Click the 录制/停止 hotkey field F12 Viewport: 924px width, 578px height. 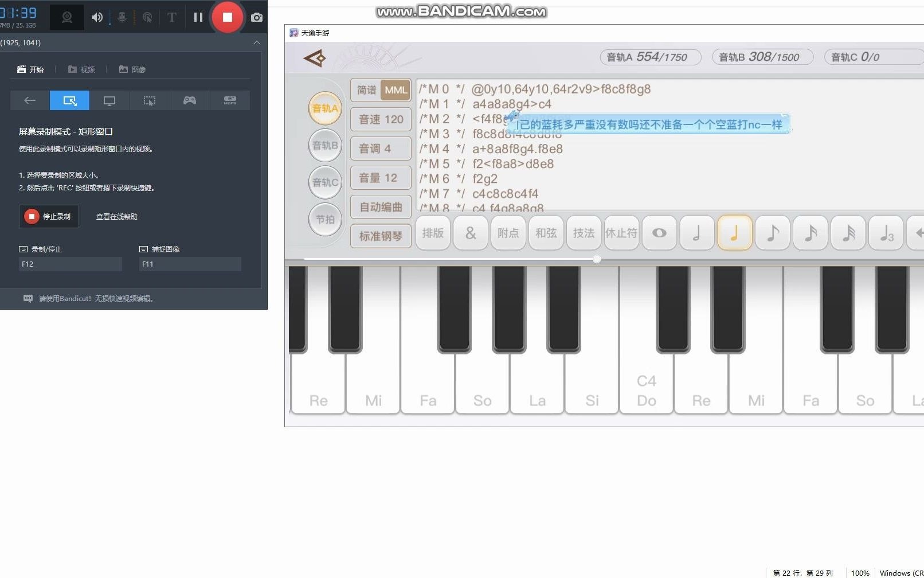(71, 264)
